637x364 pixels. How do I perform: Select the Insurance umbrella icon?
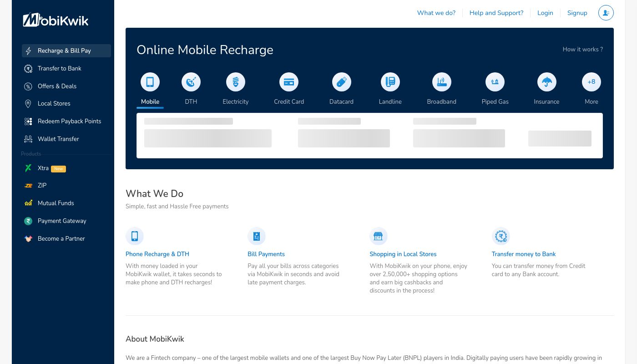coord(546,82)
